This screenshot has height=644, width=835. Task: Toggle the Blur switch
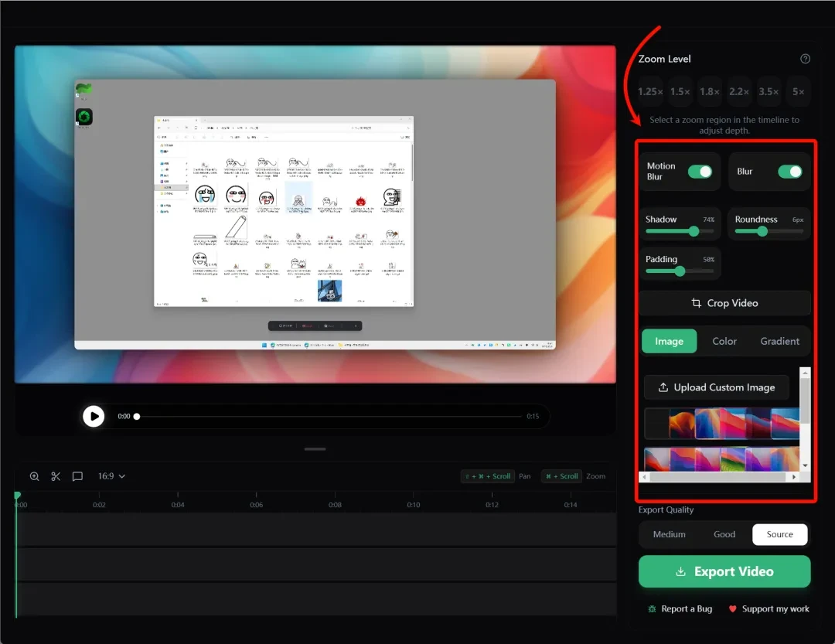(x=789, y=172)
